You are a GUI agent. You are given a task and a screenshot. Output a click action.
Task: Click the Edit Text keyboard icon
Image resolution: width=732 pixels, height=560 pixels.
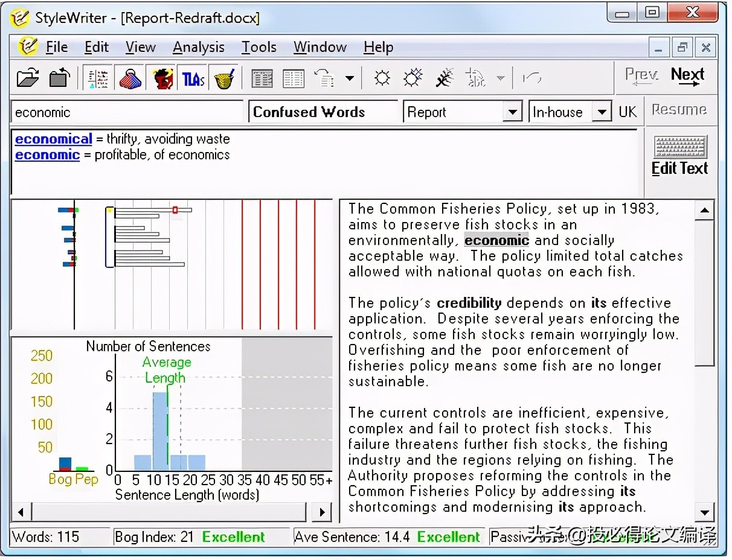pyautogui.click(x=680, y=156)
